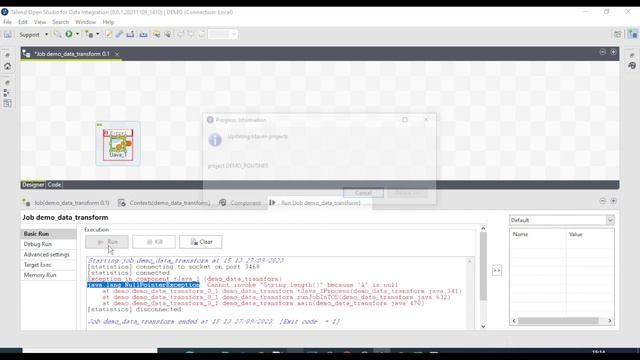Open the zoom percentage combo box
The width and height of the screenshot is (640, 360).
tap(222, 35)
